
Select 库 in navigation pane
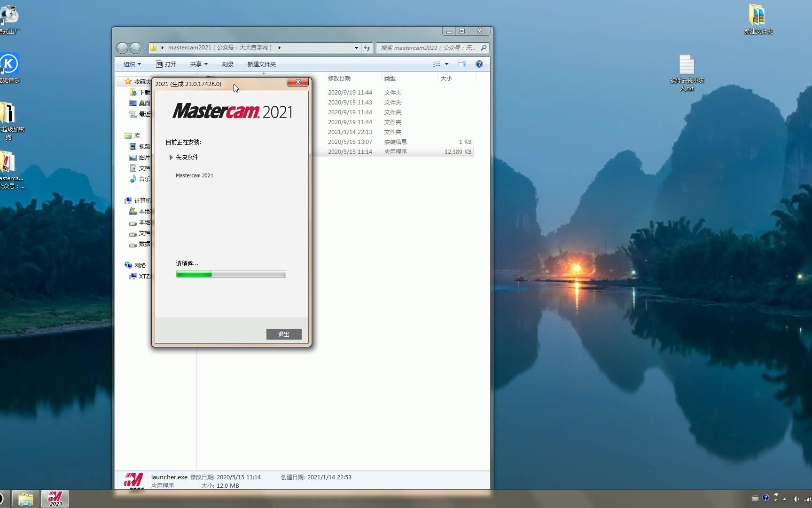pos(133,135)
